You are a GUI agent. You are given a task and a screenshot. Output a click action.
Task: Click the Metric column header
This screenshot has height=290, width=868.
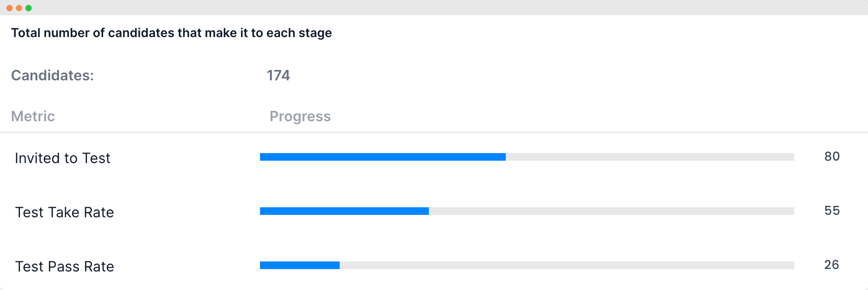pyautogui.click(x=33, y=116)
